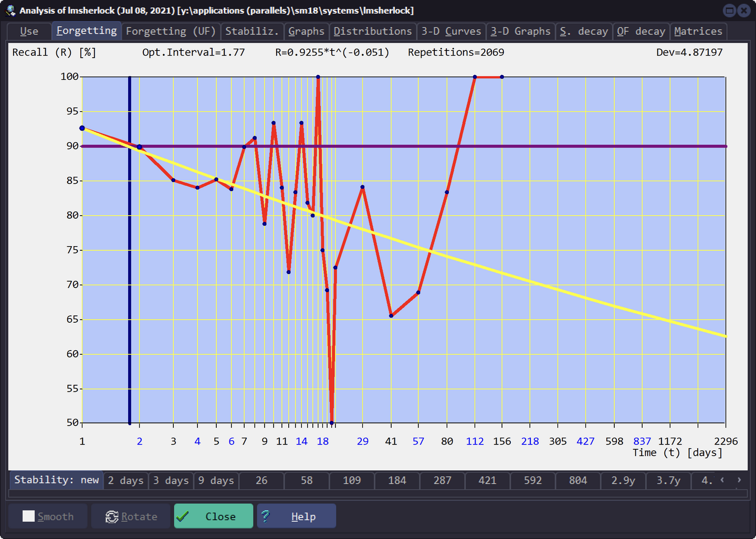
Task: Open the Forgetting (UF) tab
Action: (171, 31)
